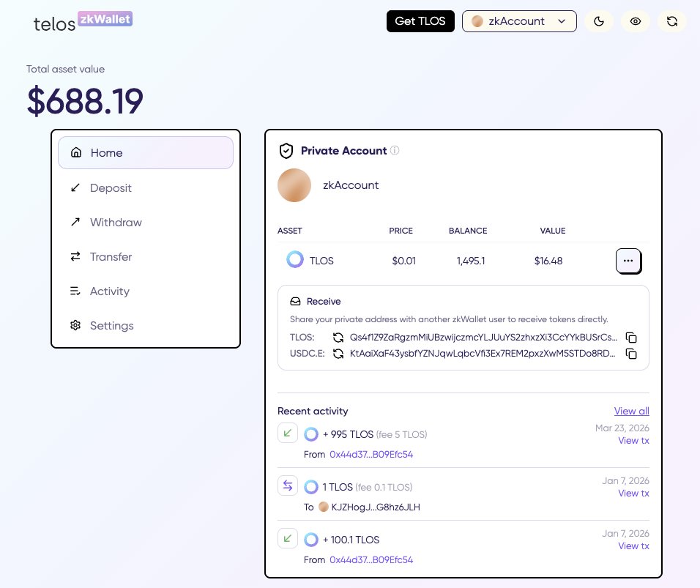Open Settings in the sidebar
Image resolution: width=700 pixels, height=588 pixels.
pos(146,325)
